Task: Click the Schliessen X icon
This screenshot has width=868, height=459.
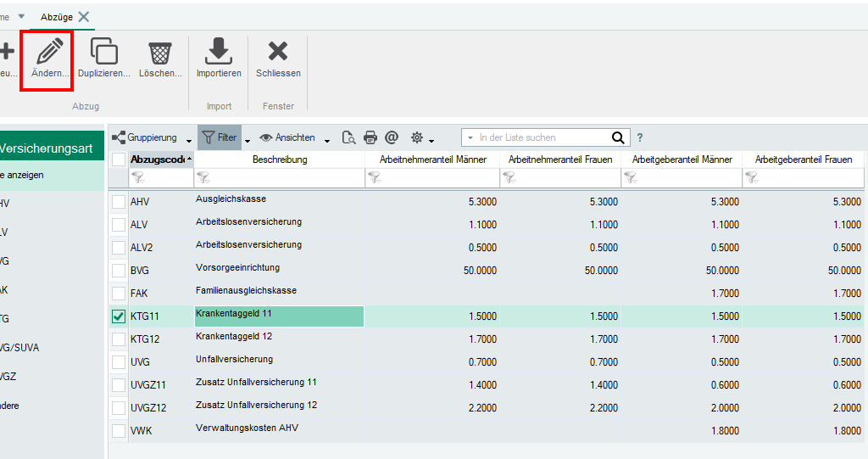Action: point(278,51)
